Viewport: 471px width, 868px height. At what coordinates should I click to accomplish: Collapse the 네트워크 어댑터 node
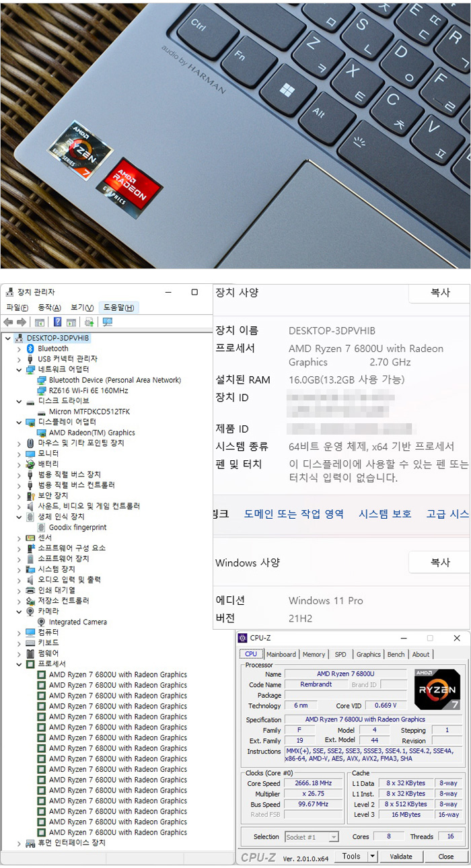tap(19, 369)
